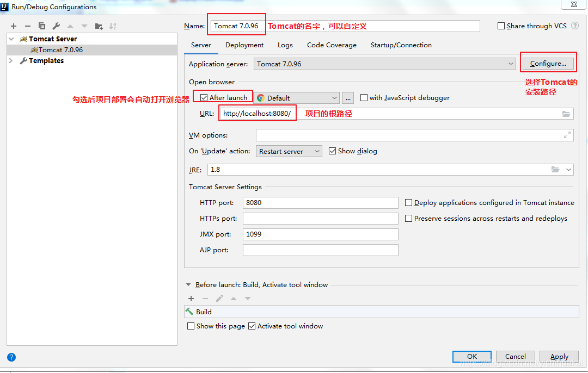
Task: Enable Preserve sessions across restarts and redeploys
Action: 409,219
